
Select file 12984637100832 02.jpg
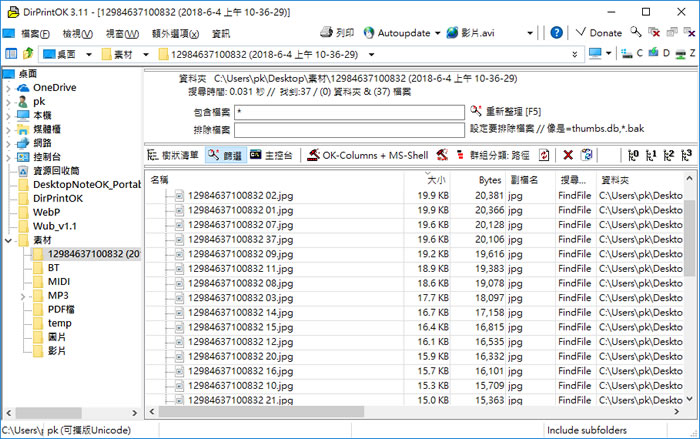[x=241, y=196]
